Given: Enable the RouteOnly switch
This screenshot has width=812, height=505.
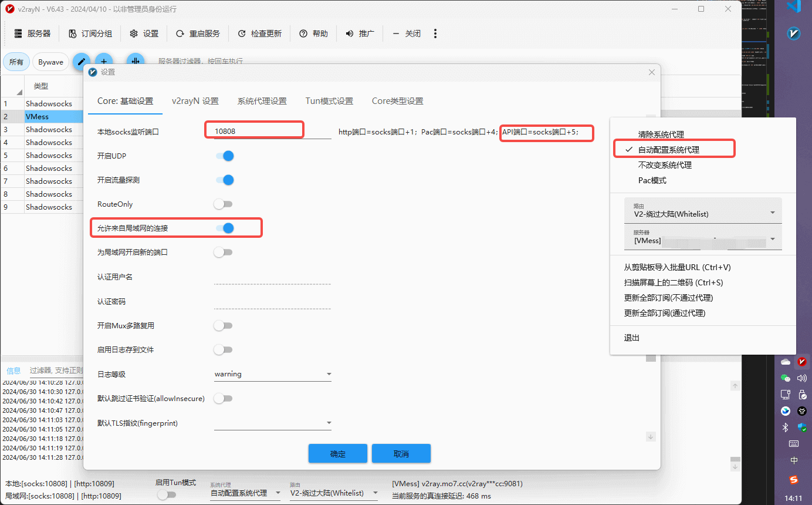Looking at the screenshot, I should click(223, 204).
